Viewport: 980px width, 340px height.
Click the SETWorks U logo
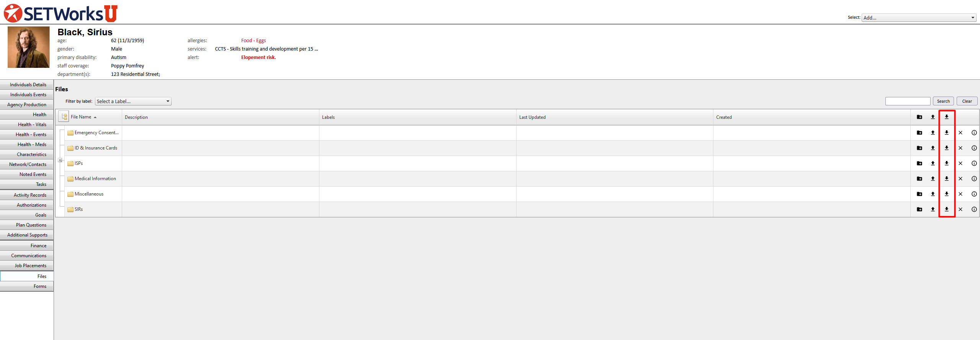61,13
